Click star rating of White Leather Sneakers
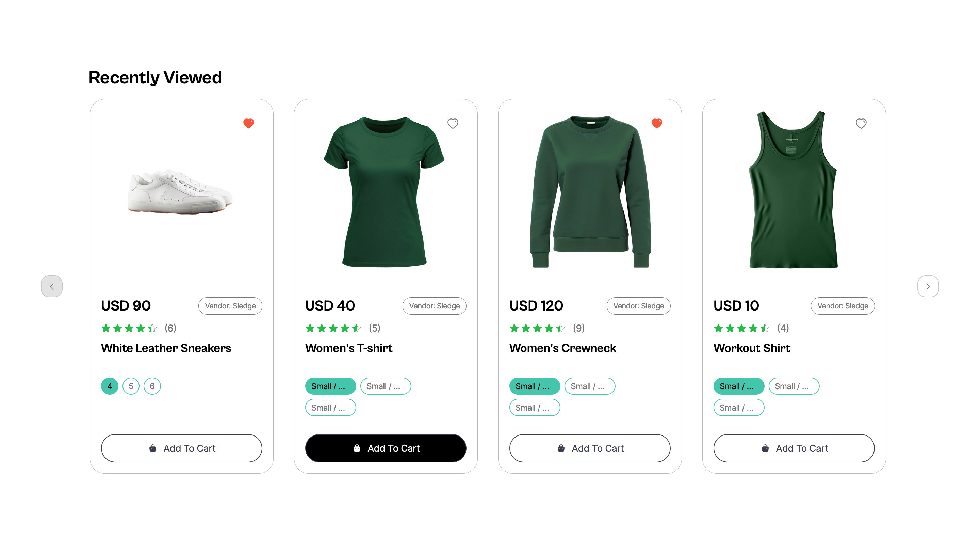Screen dimensions: 980x555 pyautogui.click(x=129, y=328)
